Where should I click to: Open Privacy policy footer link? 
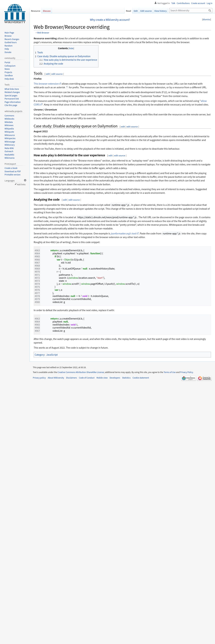coord(39,378)
